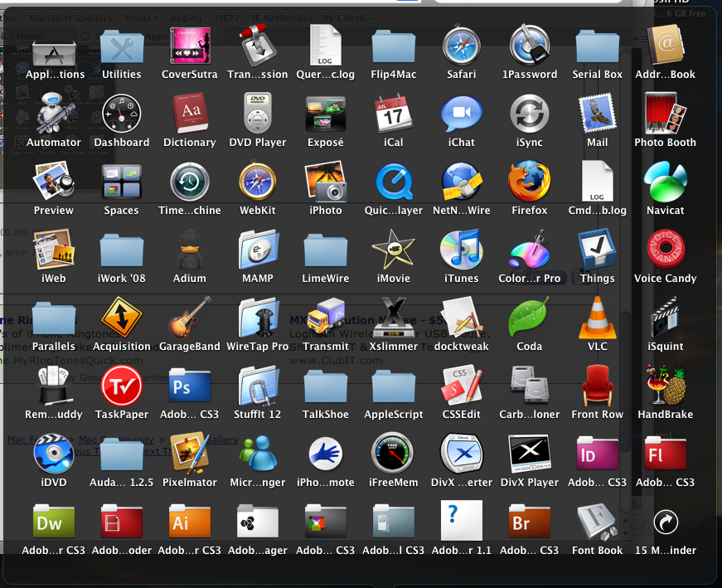The height and width of the screenshot is (588, 722).
Task: Open Address Book
Action: pos(666,45)
